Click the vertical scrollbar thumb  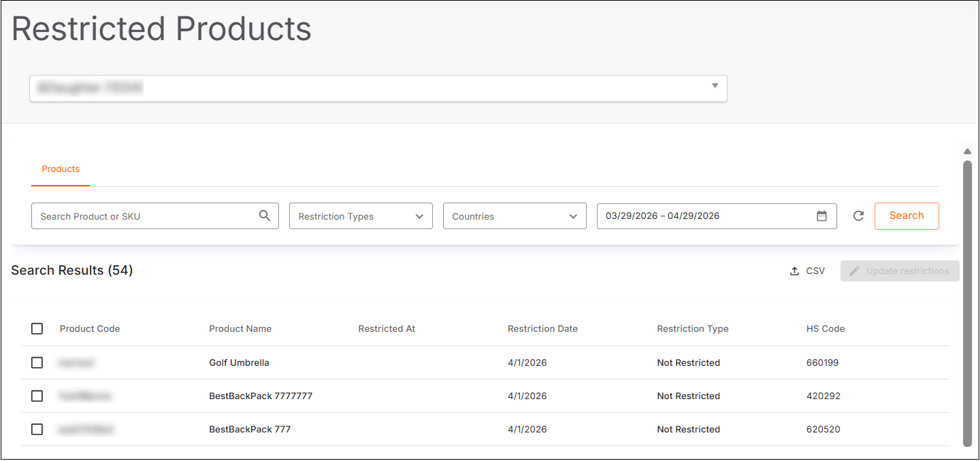(967, 303)
